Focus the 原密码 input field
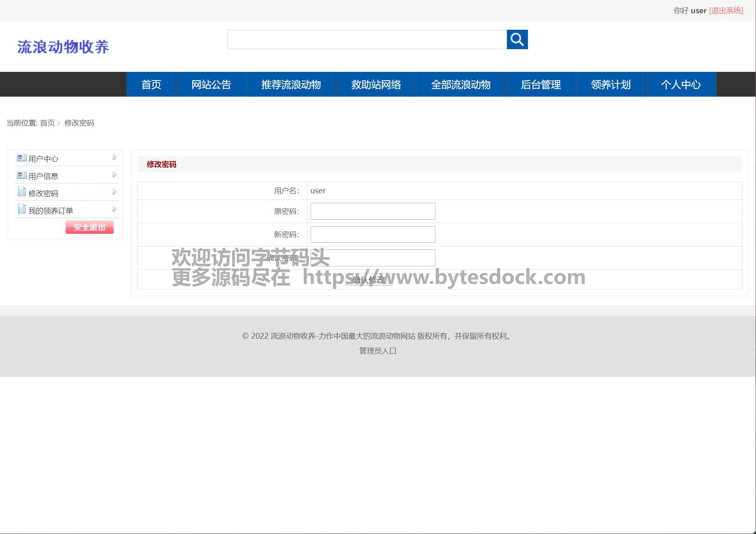The image size is (756, 534). 373,211
